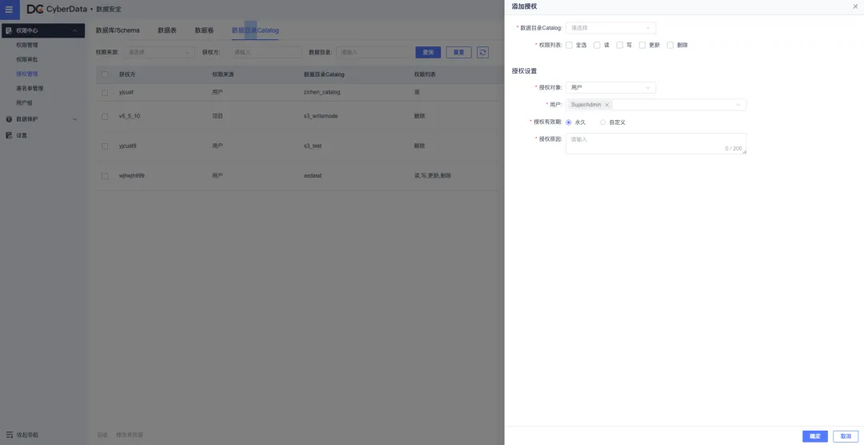Click the 重置 reset button
The width and height of the screenshot is (864, 445).
(458, 52)
